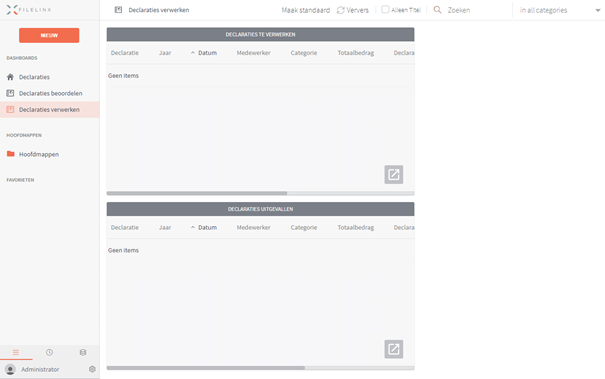Click the Administrator user avatar
The image size is (605, 379).
pos(10,369)
